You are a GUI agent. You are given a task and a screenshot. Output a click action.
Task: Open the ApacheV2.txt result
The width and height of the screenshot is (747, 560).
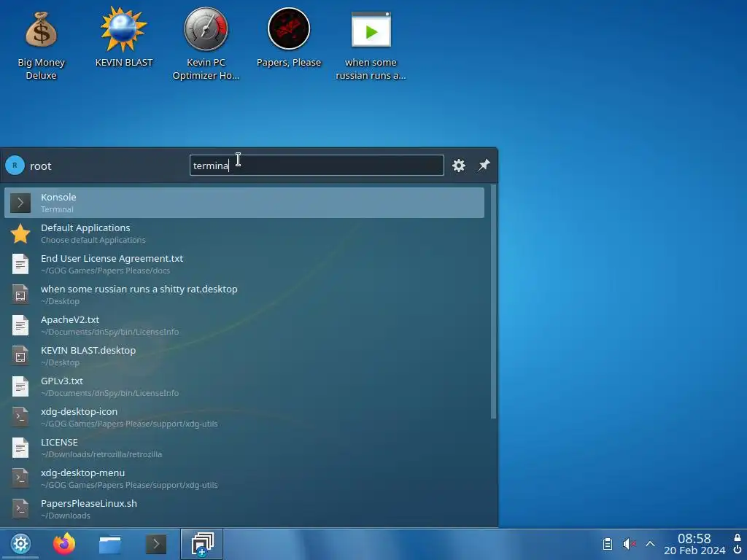(x=244, y=325)
